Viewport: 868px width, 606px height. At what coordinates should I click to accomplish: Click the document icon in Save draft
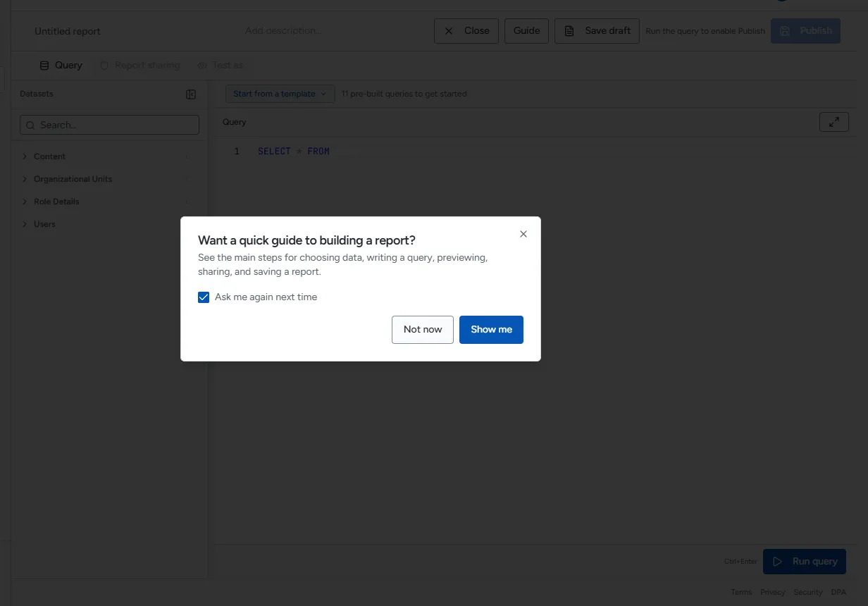pyautogui.click(x=569, y=31)
